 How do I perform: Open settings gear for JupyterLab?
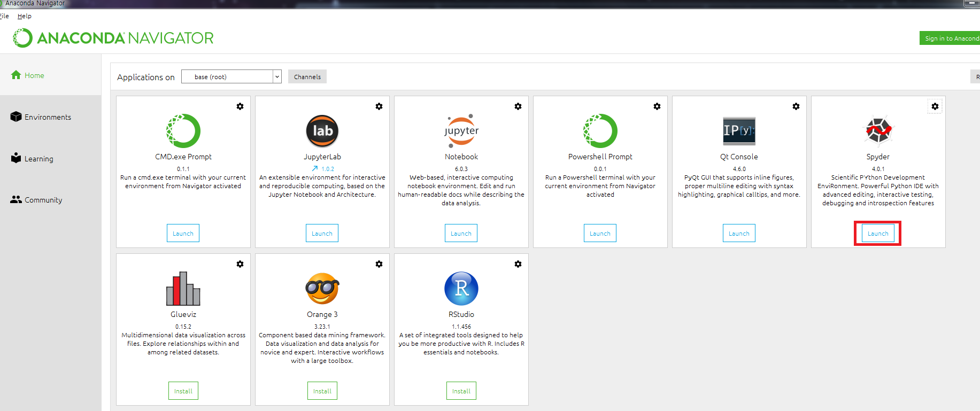[379, 106]
